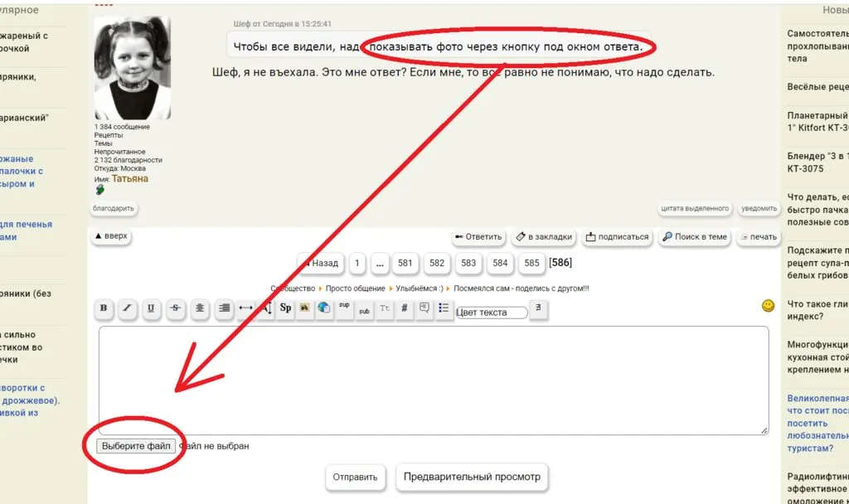Open the Цвет текста color dropdown

[492, 313]
